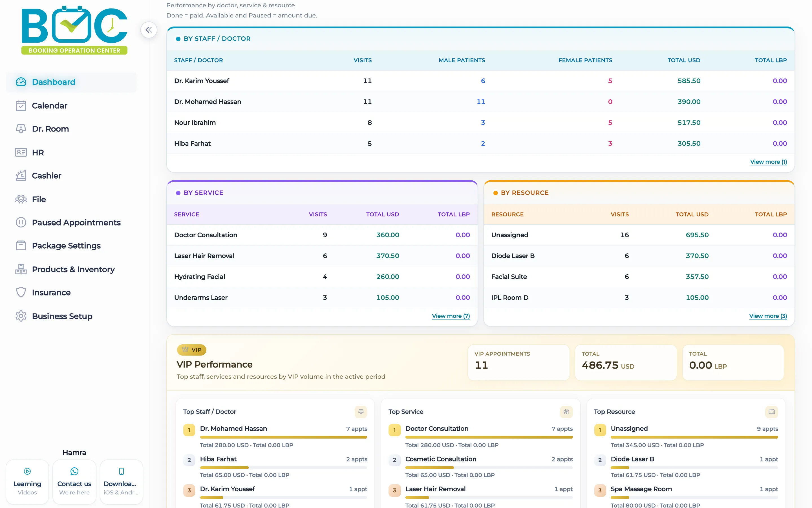Click the BOC Booking Operation Center logo
812x508 pixels.
click(x=74, y=30)
